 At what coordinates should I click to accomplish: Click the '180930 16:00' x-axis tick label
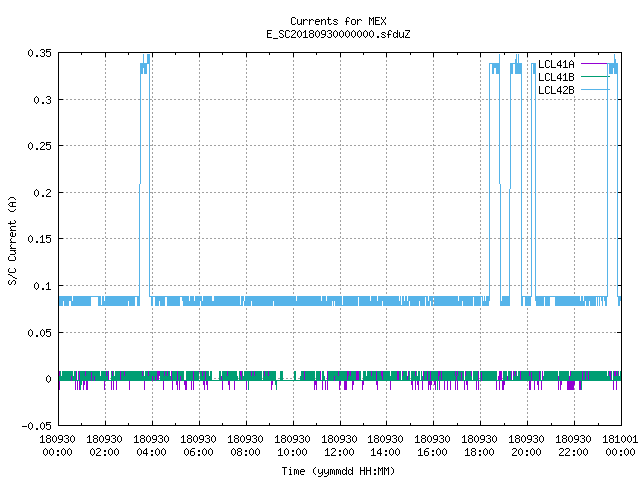(433, 445)
